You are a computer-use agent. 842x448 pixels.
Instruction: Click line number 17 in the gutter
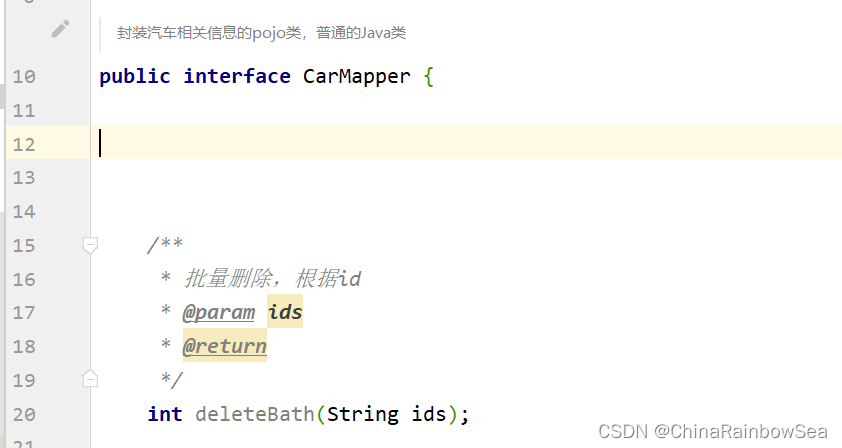point(23,313)
